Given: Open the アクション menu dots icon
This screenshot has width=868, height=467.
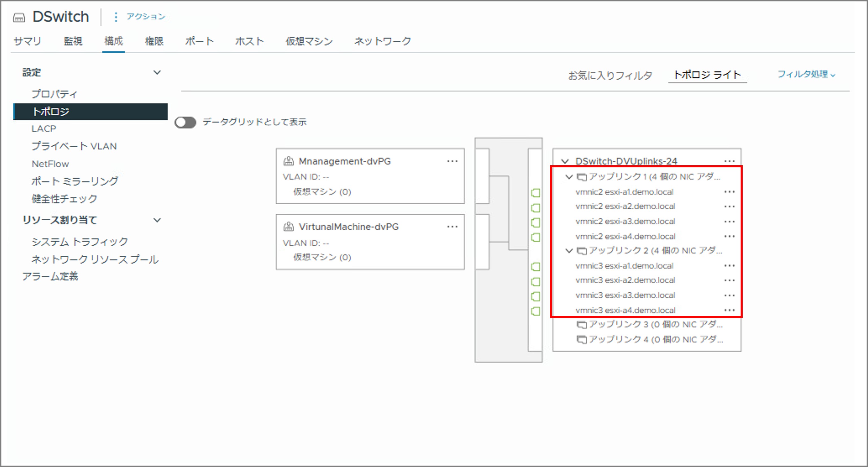Looking at the screenshot, I should [x=115, y=17].
